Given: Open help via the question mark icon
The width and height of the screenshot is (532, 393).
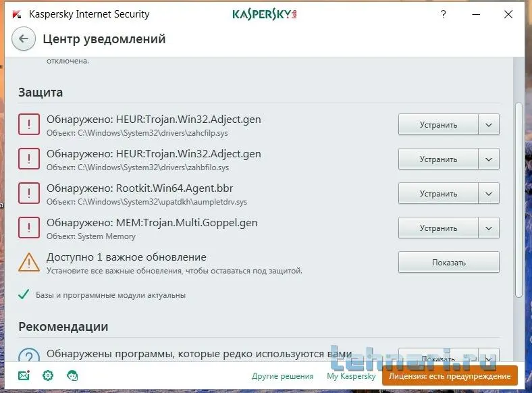Looking at the screenshot, I should 443,14.
